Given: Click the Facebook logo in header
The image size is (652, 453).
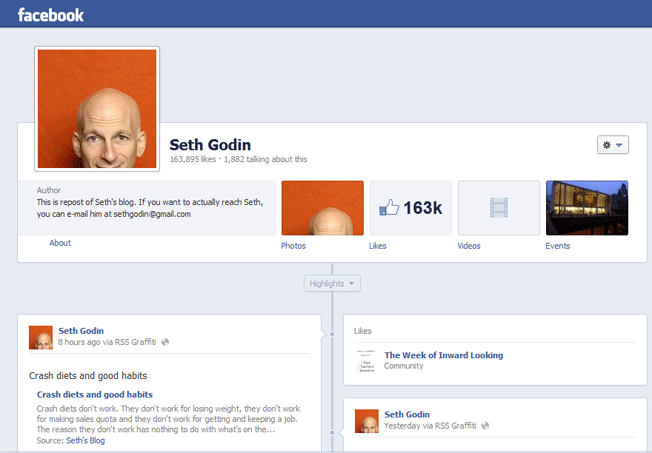Looking at the screenshot, I should click(x=50, y=15).
